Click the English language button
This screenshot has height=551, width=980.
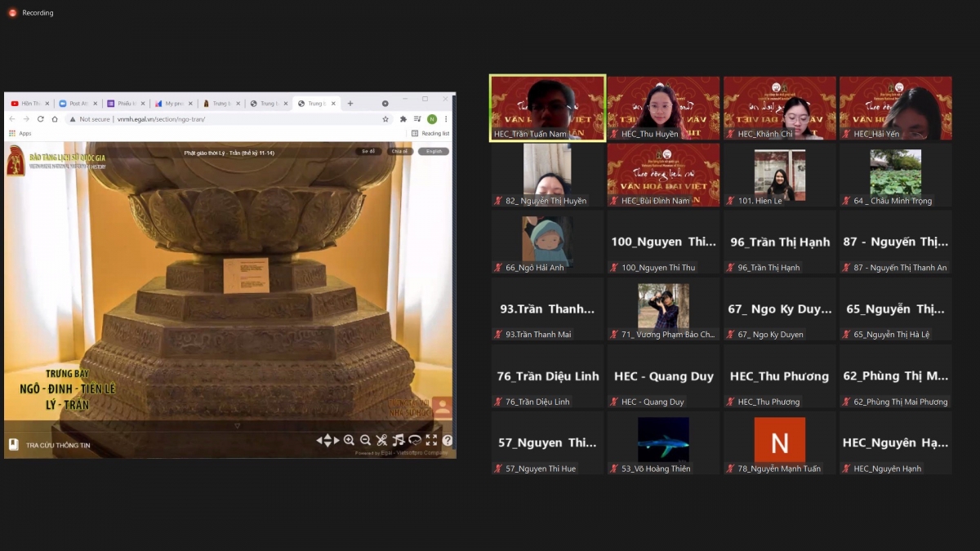tap(434, 151)
